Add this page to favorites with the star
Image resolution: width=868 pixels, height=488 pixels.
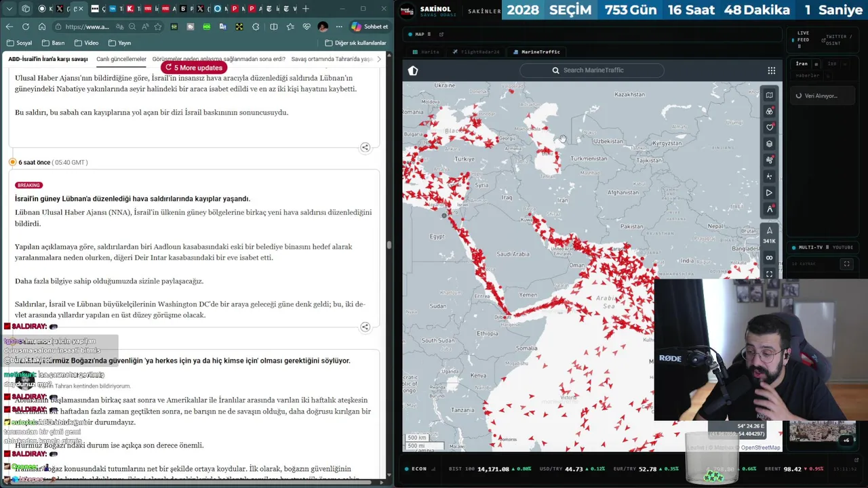tap(158, 26)
